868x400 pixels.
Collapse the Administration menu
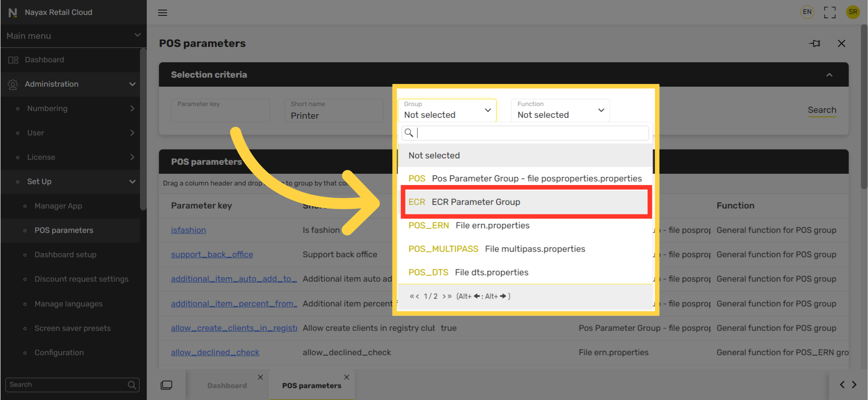click(132, 84)
